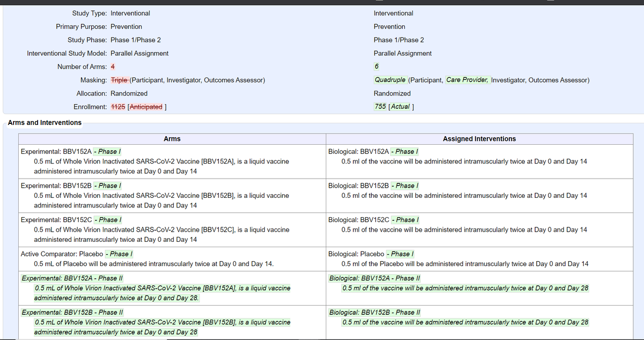Click the '0.5 mL of Placebo will be administered' description
This screenshot has width=644, height=340.
[x=153, y=264]
